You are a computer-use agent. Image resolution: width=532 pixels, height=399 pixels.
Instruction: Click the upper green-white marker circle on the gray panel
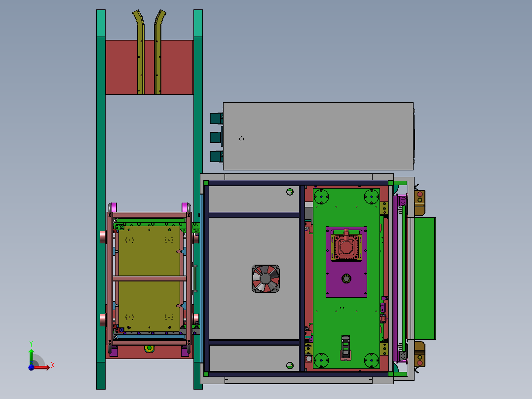[x=290, y=192]
